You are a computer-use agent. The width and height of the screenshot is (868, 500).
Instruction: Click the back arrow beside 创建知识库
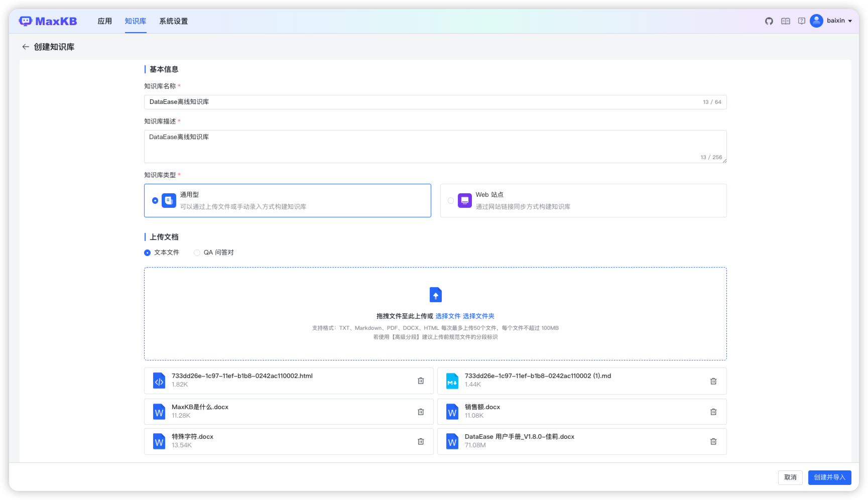[x=26, y=47]
